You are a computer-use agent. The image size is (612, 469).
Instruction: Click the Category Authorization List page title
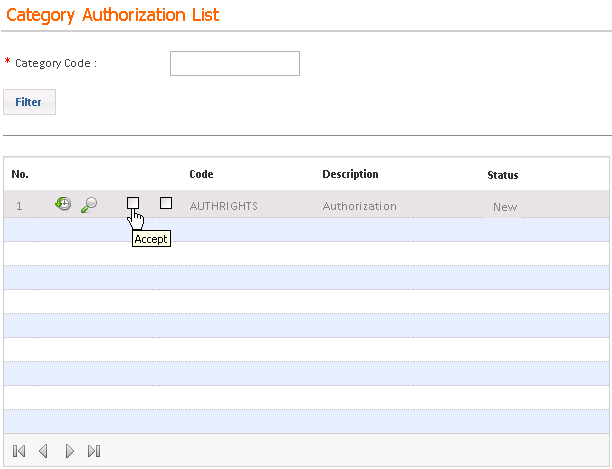pyautogui.click(x=113, y=15)
